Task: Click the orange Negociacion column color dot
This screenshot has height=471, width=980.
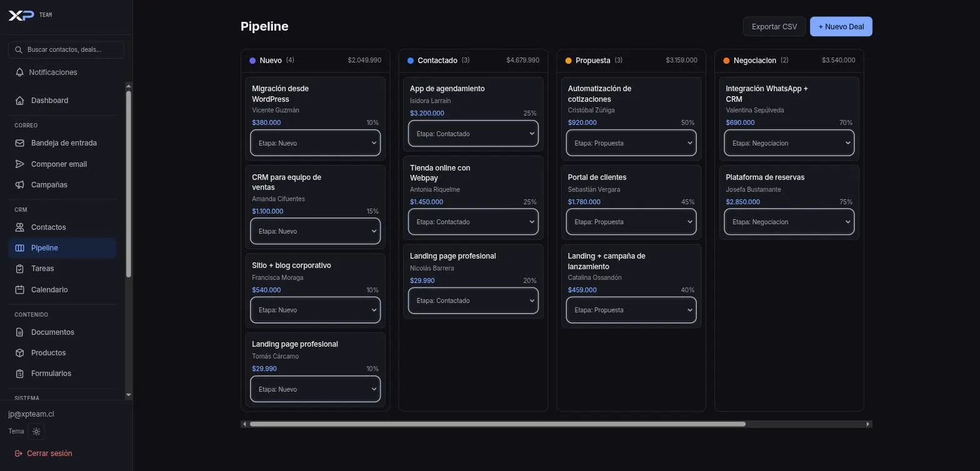Action: (726, 61)
